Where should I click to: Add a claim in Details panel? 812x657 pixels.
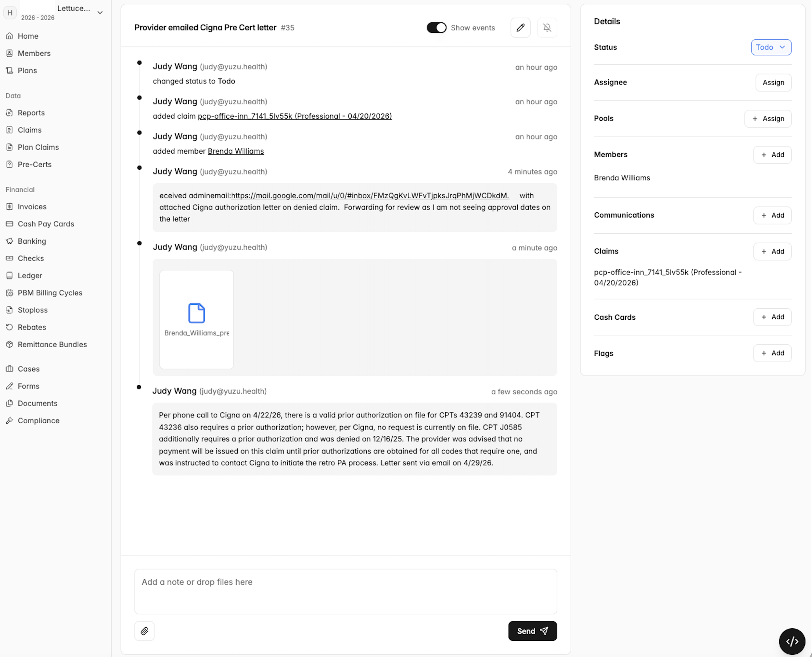pyautogui.click(x=772, y=251)
